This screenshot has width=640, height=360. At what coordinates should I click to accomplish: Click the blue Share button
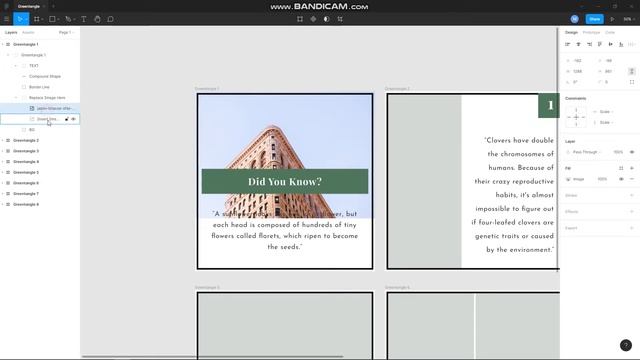tap(594, 19)
